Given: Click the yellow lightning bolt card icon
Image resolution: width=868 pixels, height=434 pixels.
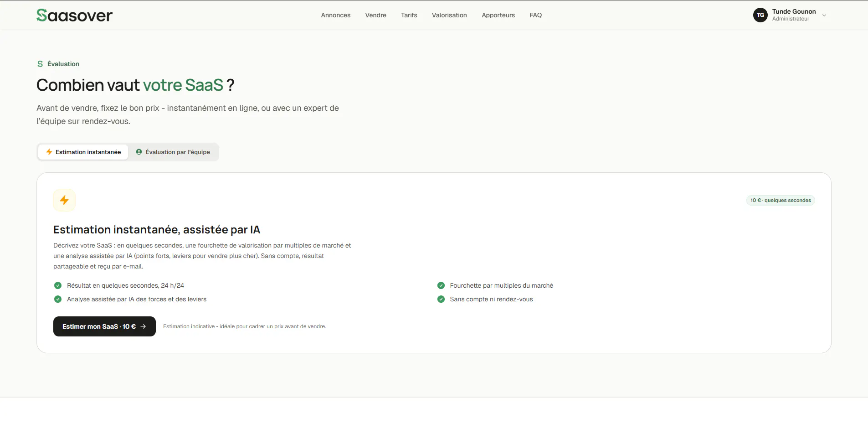Looking at the screenshot, I should coord(64,200).
